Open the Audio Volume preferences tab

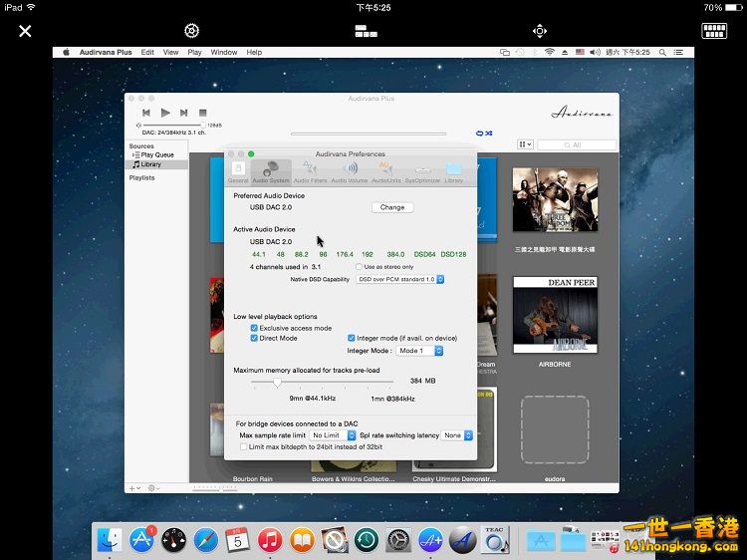[x=349, y=171]
